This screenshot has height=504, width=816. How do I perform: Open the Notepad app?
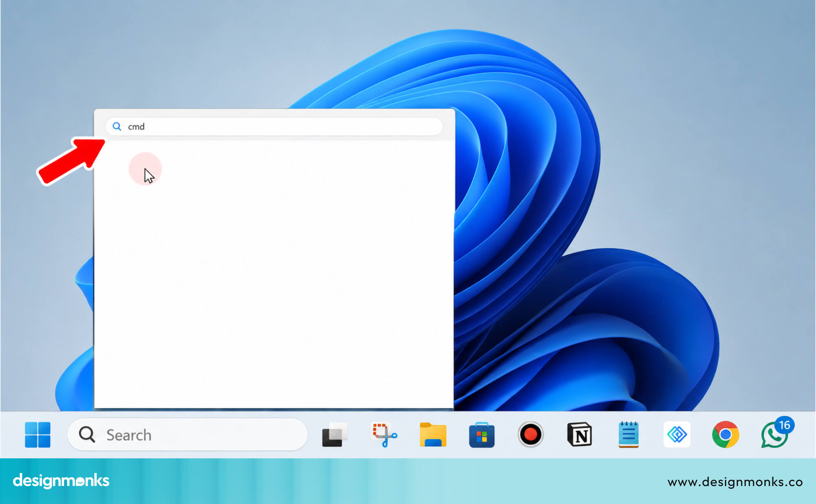pyautogui.click(x=628, y=435)
